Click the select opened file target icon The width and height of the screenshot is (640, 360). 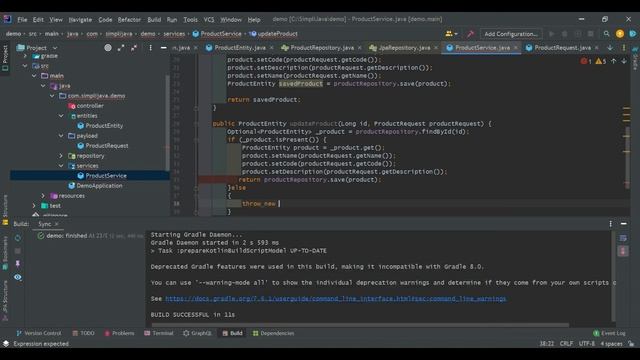(x=108, y=48)
